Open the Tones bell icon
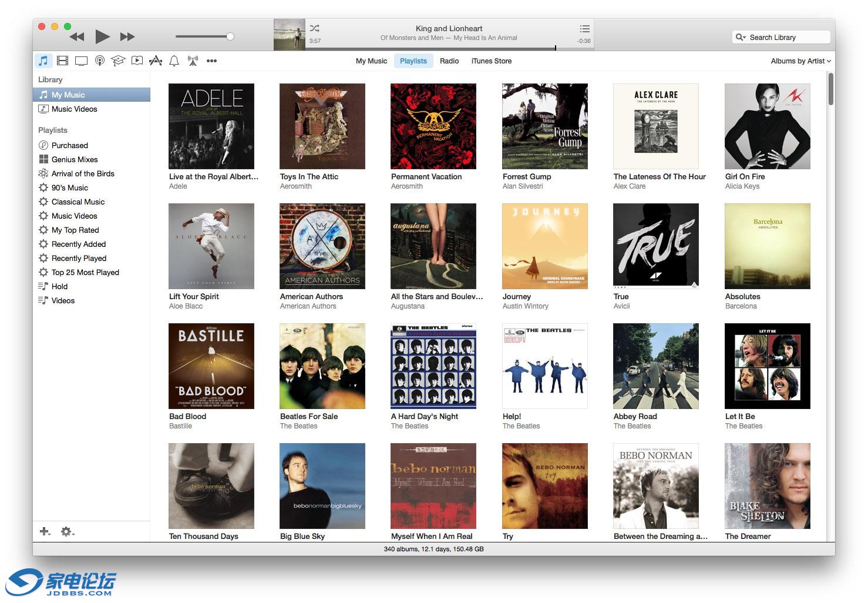 click(174, 61)
